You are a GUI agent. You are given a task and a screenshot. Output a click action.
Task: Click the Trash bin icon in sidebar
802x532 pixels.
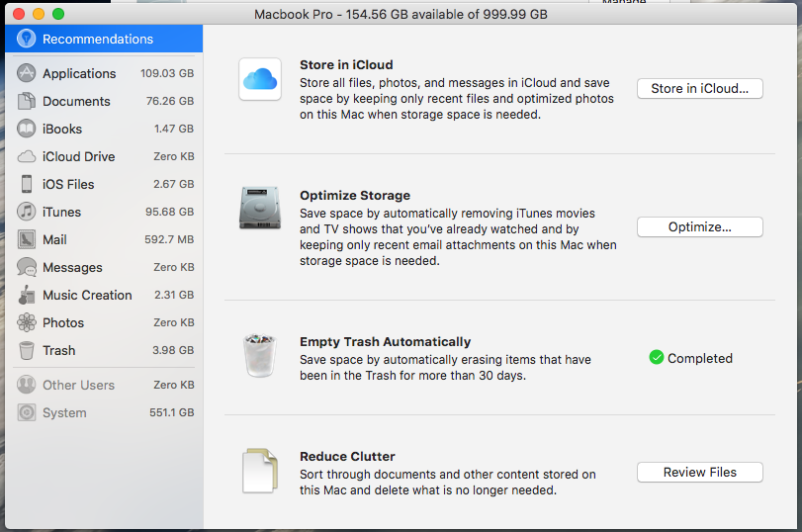coord(26,350)
